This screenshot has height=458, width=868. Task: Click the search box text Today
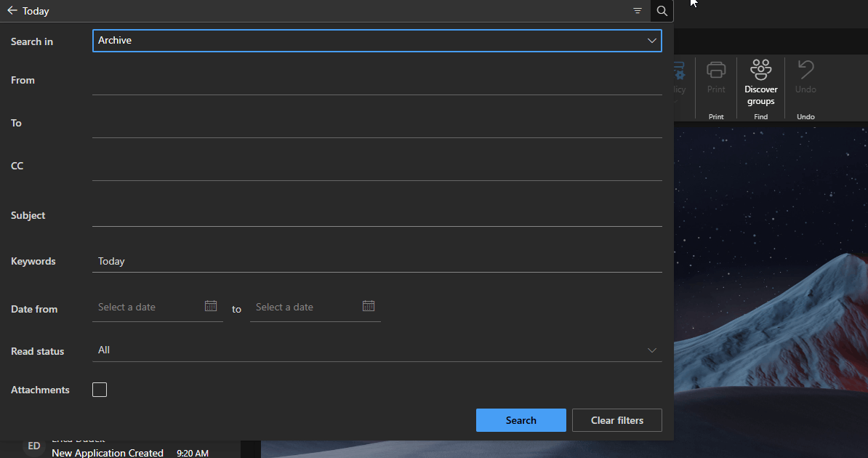click(36, 10)
